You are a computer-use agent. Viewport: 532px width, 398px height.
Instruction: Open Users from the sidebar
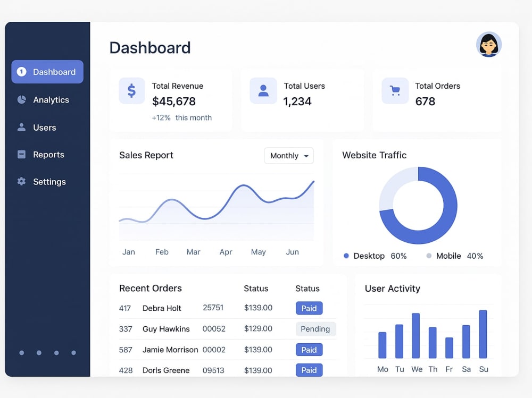(x=47, y=128)
